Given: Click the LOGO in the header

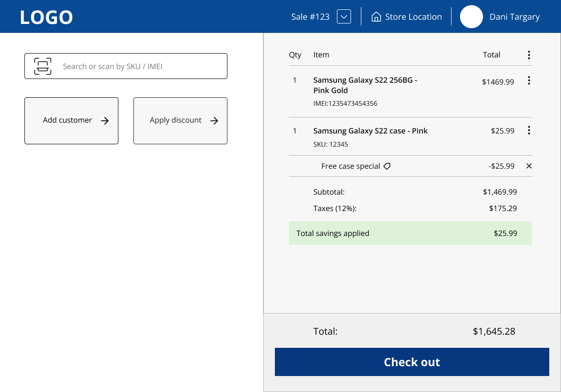Looking at the screenshot, I should [46, 17].
